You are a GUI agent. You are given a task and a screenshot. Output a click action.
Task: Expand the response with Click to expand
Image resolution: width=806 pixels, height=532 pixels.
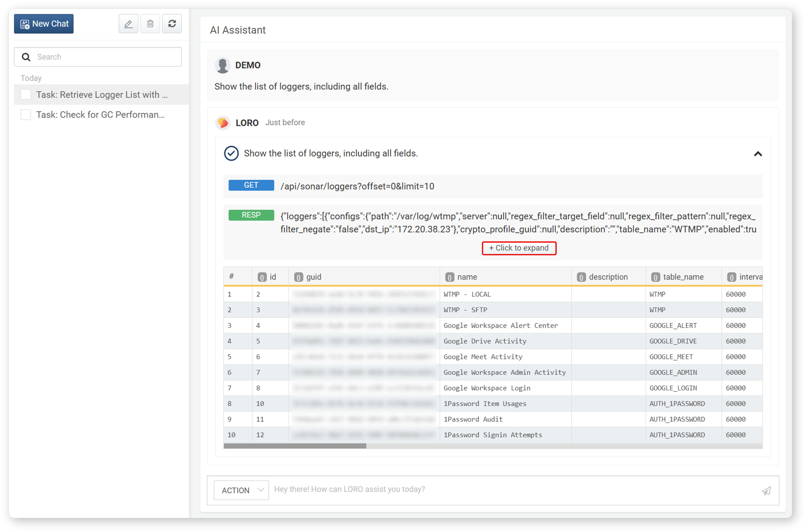(519, 248)
